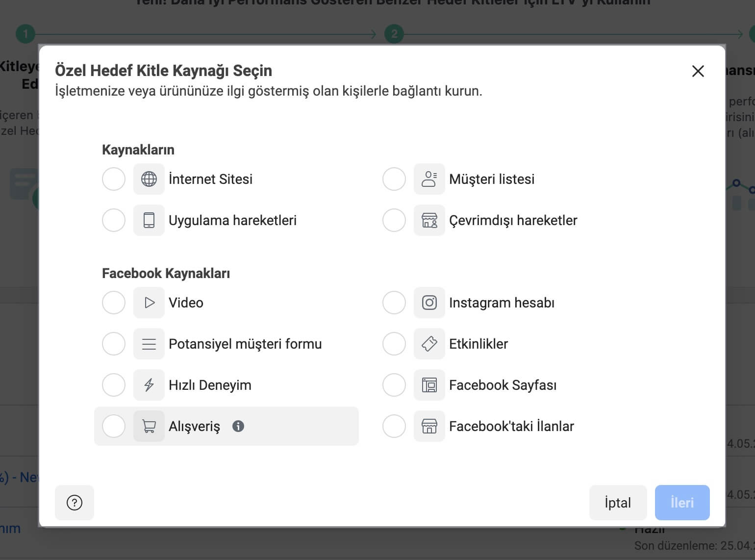Click the storefront icon for Facebook'taki İlanlar
This screenshot has height=560, width=755.
click(429, 426)
